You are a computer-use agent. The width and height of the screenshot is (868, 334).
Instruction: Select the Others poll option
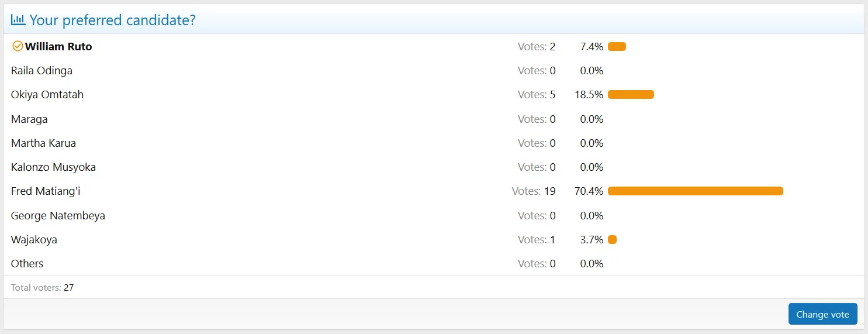click(27, 264)
